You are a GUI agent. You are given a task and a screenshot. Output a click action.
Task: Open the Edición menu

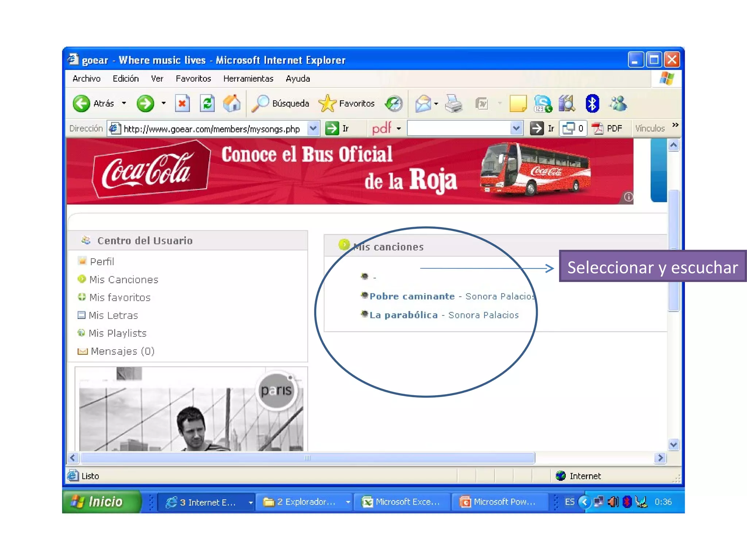[x=125, y=79]
